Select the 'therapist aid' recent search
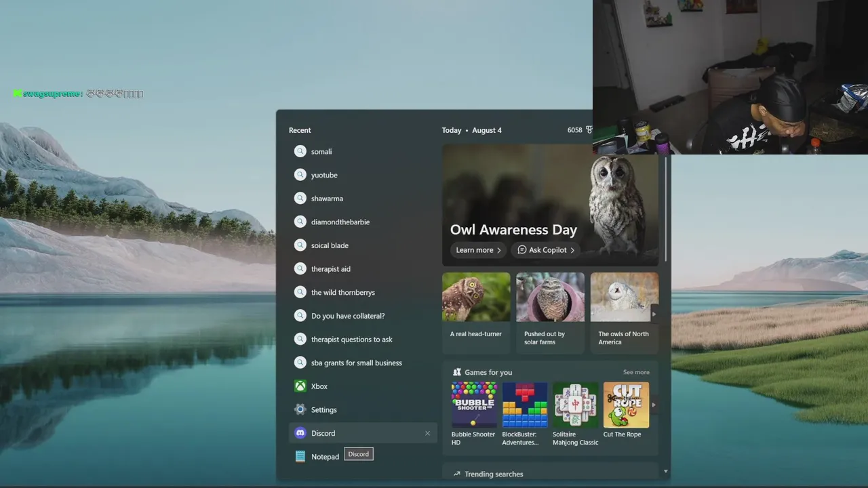The height and width of the screenshot is (488, 868). (x=331, y=269)
